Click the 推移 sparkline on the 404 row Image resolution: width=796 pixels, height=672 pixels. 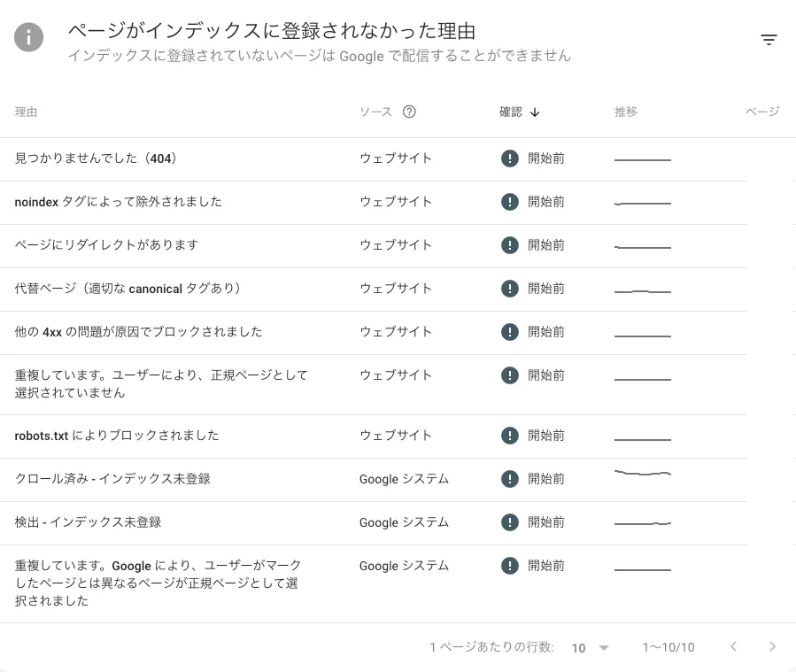643,158
